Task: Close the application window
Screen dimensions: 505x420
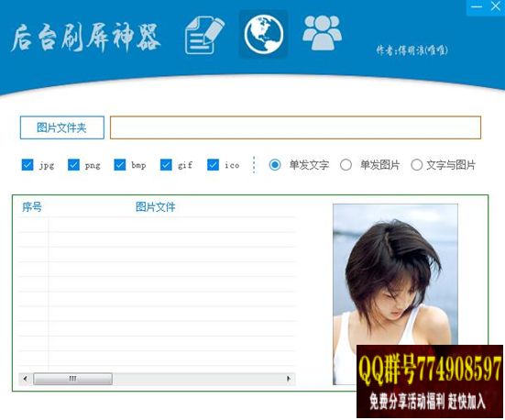Action: pos(496,6)
